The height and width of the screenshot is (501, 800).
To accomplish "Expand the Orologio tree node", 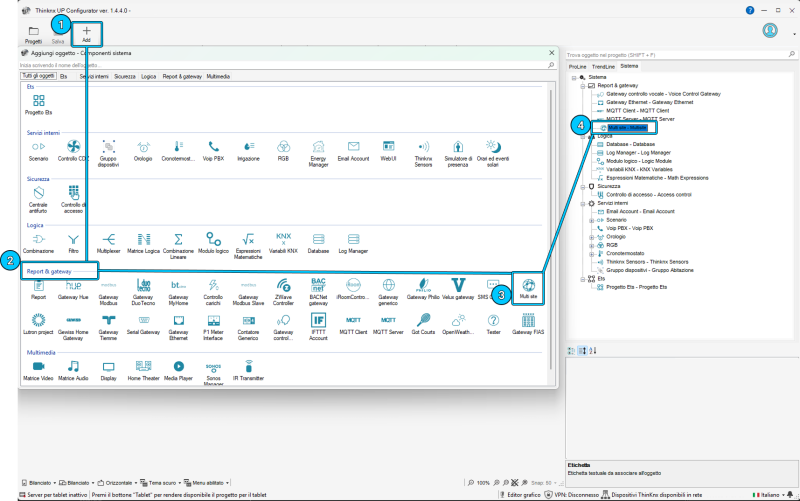I will point(591,237).
